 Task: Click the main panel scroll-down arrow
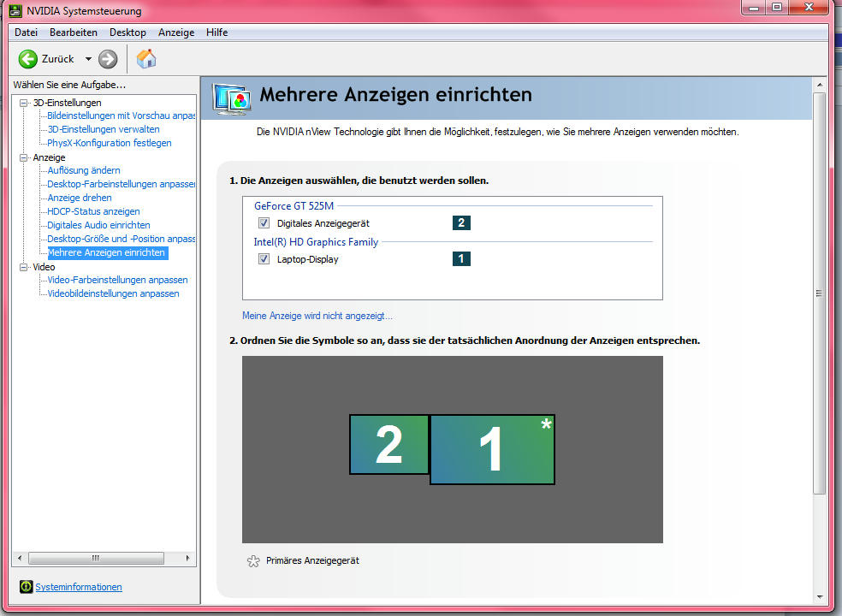[x=820, y=596]
